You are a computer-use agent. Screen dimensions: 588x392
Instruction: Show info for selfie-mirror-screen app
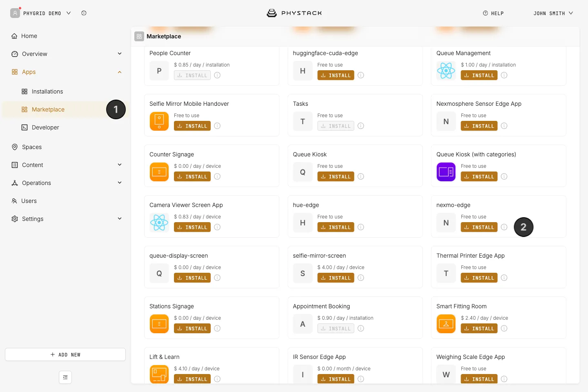pyautogui.click(x=361, y=278)
